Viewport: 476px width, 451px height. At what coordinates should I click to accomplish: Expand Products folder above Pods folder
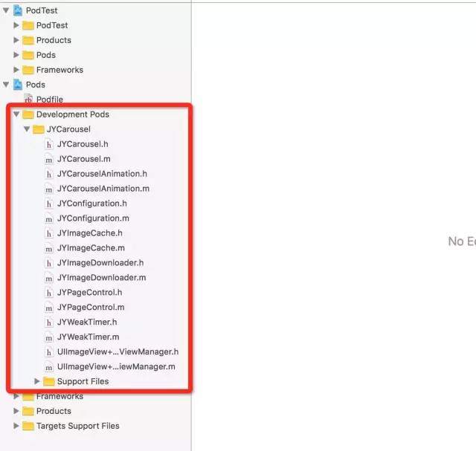(x=16, y=40)
